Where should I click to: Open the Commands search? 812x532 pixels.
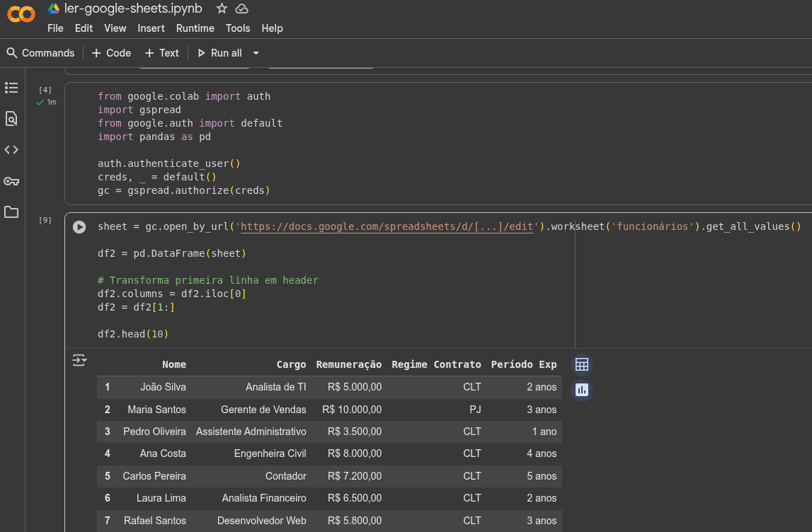click(x=40, y=53)
